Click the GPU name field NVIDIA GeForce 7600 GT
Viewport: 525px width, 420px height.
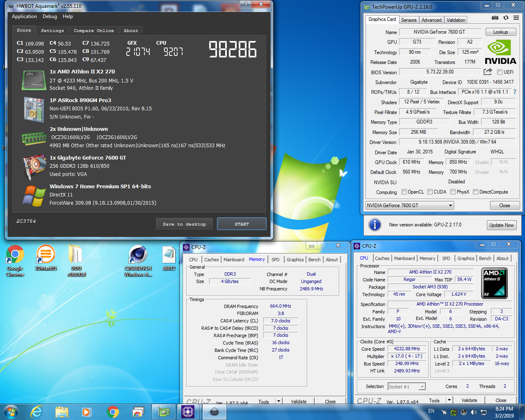[x=439, y=32]
